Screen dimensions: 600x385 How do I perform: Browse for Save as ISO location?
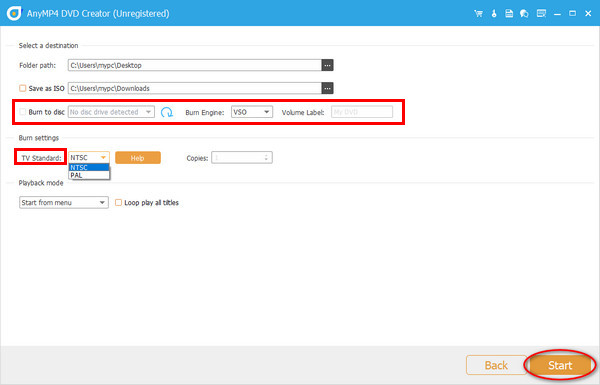(x=327, y=88)
